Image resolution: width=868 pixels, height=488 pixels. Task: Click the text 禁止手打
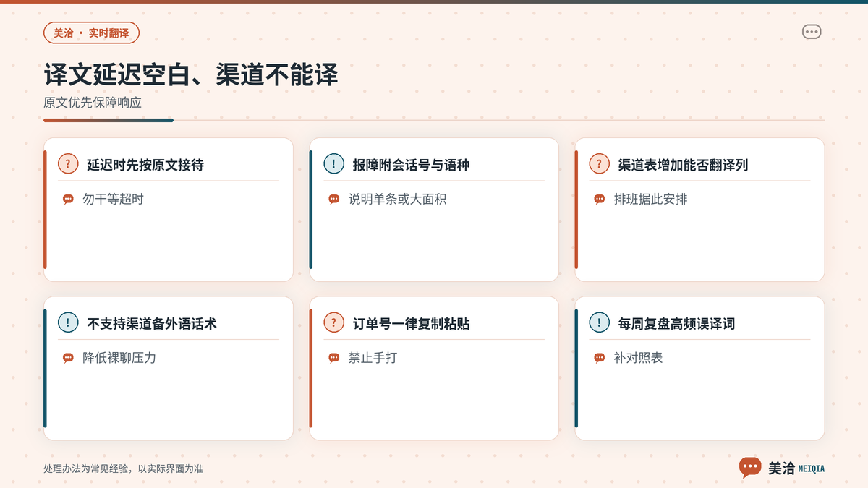click(373, 358)
